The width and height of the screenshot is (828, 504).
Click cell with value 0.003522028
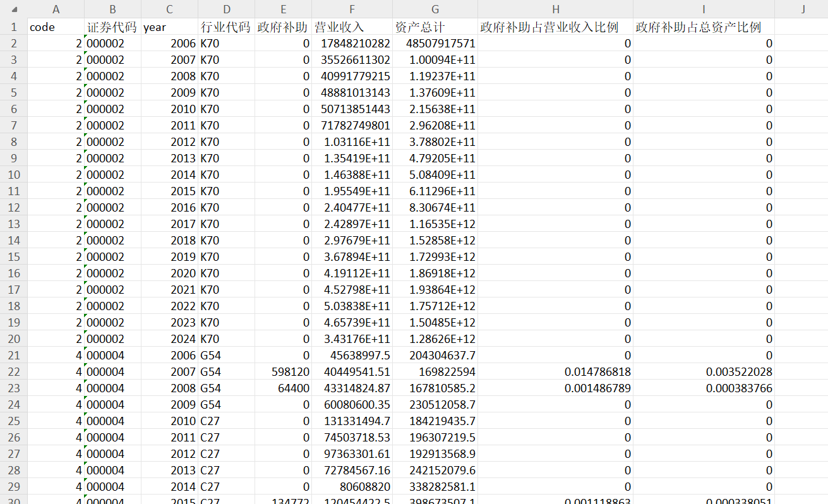pos(704,372)
